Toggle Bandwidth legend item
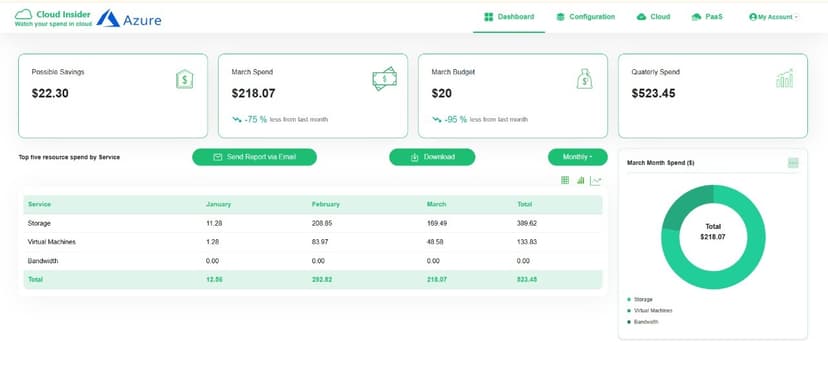Image resolution: width=828 pixels, height=388 pixels. click(x=643, y=321)
